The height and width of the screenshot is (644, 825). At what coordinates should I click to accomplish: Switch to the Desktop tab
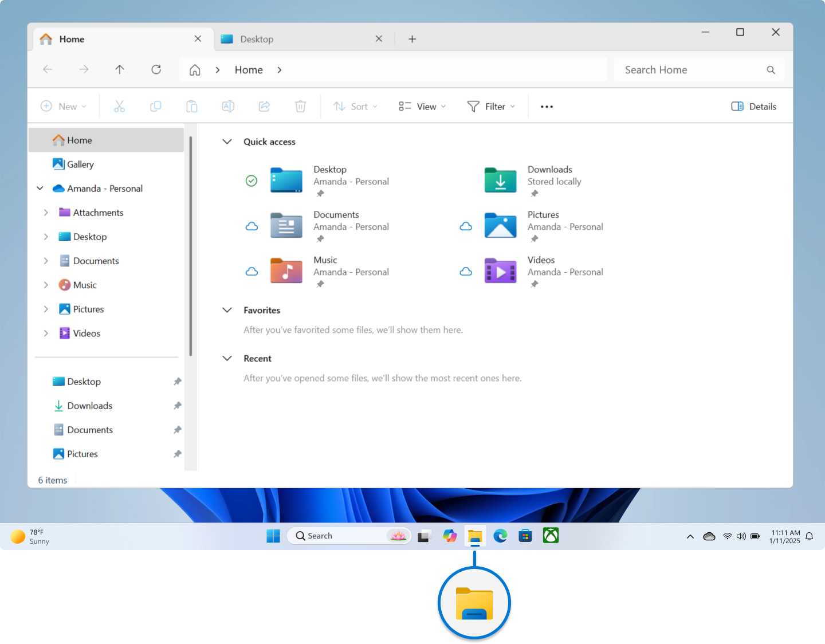coord(256,38)
